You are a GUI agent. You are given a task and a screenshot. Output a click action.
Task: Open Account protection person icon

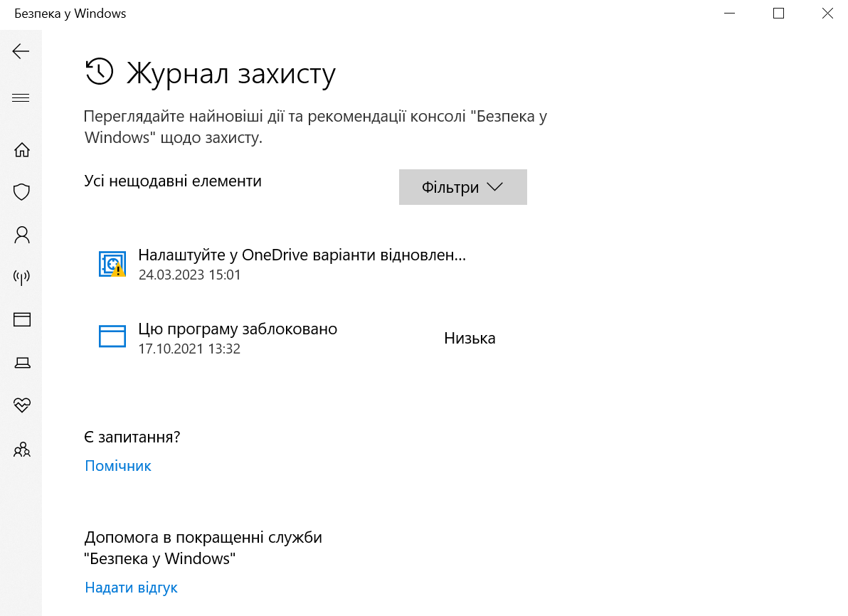(22, 234)
